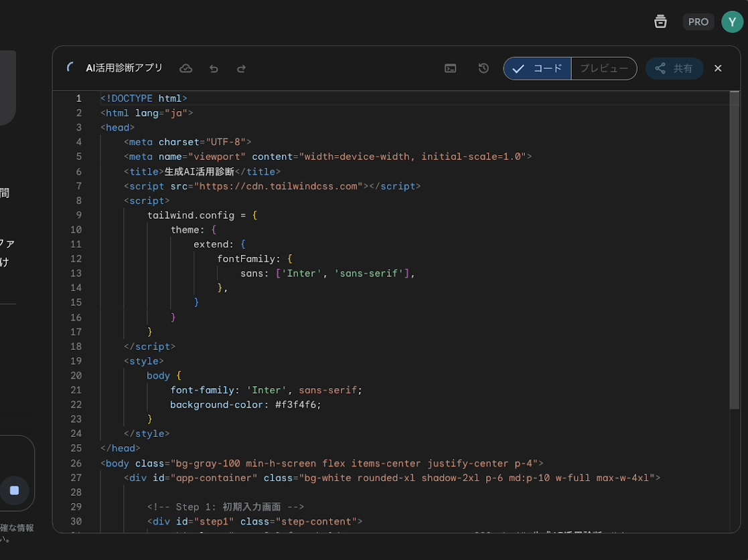This screenshot has width=748, height=560.
Task: Click line number 19 in the gutter
Action: 76,361
